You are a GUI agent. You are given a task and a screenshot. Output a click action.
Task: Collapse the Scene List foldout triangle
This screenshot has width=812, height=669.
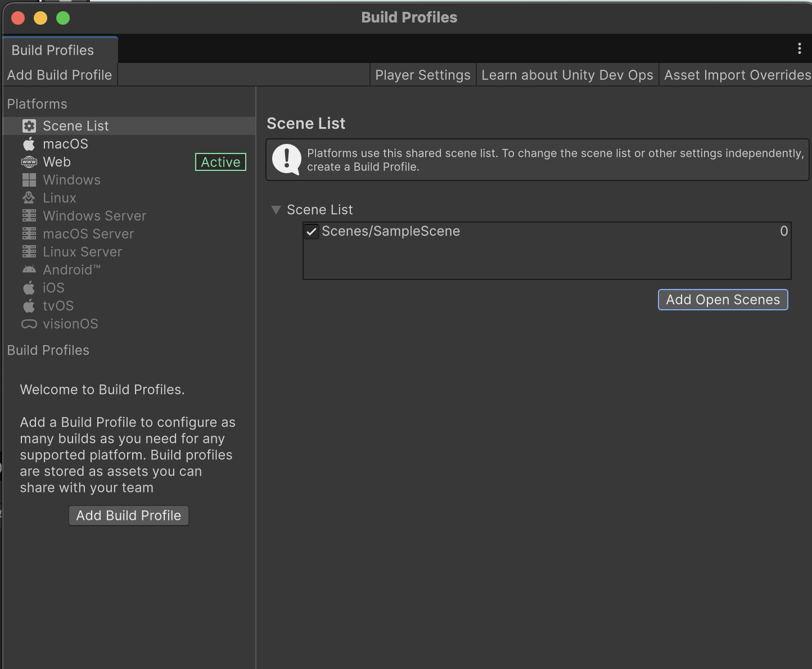pyautogui.click(x=276, y=210)
